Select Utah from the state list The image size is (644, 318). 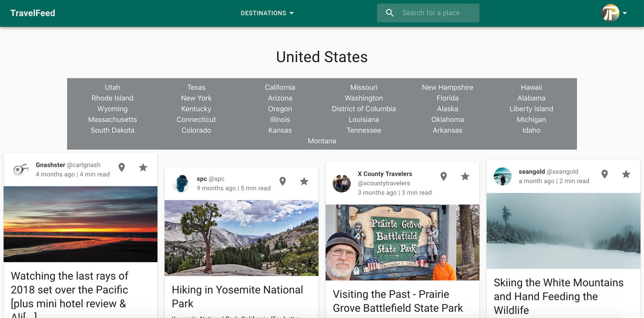(x=113, y=87)
